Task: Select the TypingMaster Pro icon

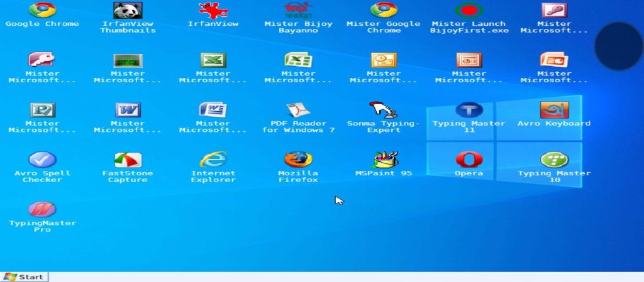Action: pyautogui.click(x=42, y=210)
